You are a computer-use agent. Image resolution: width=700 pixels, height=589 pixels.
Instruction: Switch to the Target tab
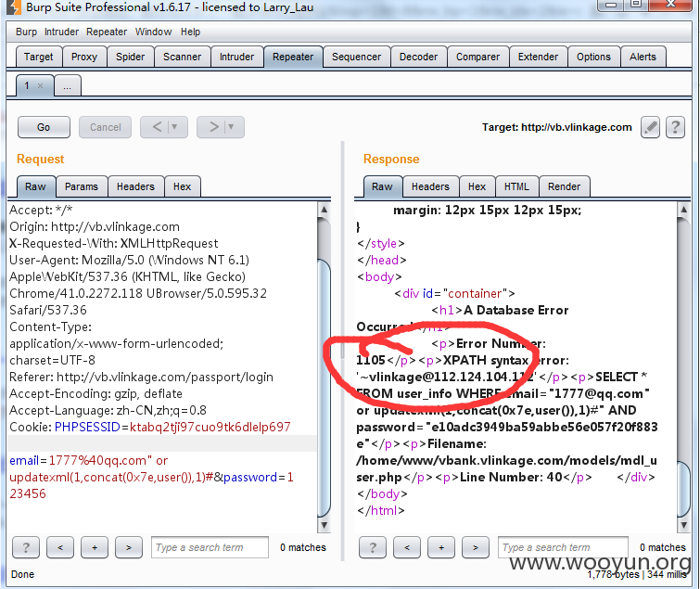point(38,57)
